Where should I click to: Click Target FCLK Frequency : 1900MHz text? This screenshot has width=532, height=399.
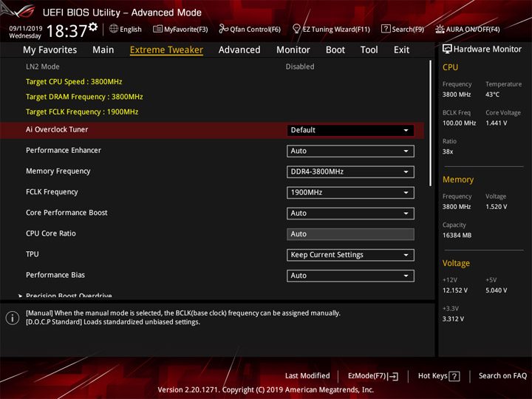click(x=82, y=112)
